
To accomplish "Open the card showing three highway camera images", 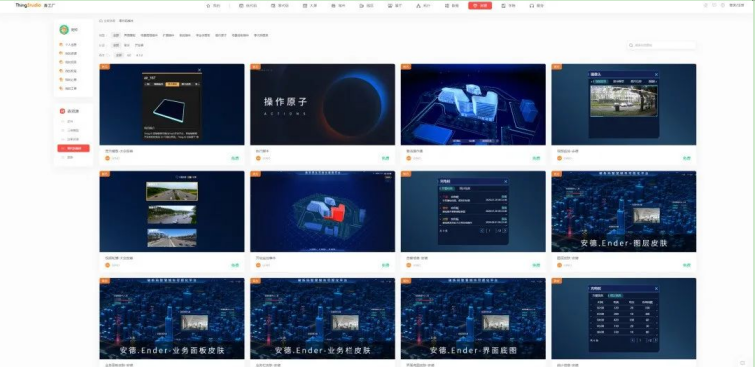I will pyautogui.click(x=172, y=211).
